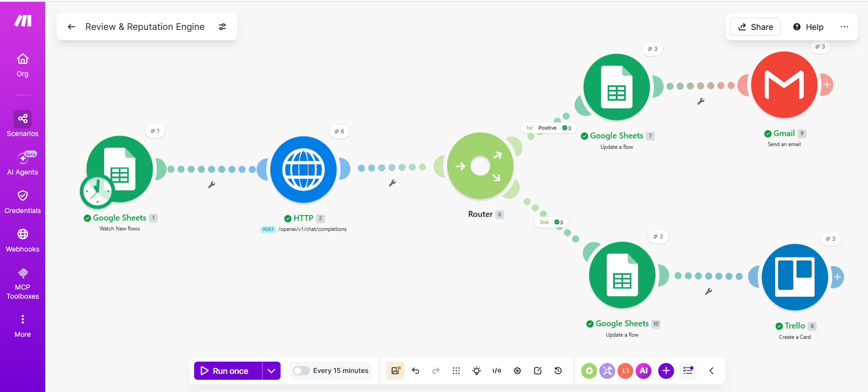Screen dimensions: 868x392
Task: Open the Trello Create a Card module
Action: (x=795, y=277)
